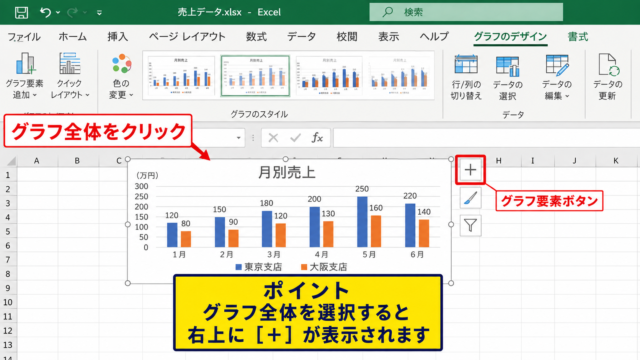Click the 300 vertical axis value
Image resolution: width=640 pixels, height=360 pixels.
142,187
